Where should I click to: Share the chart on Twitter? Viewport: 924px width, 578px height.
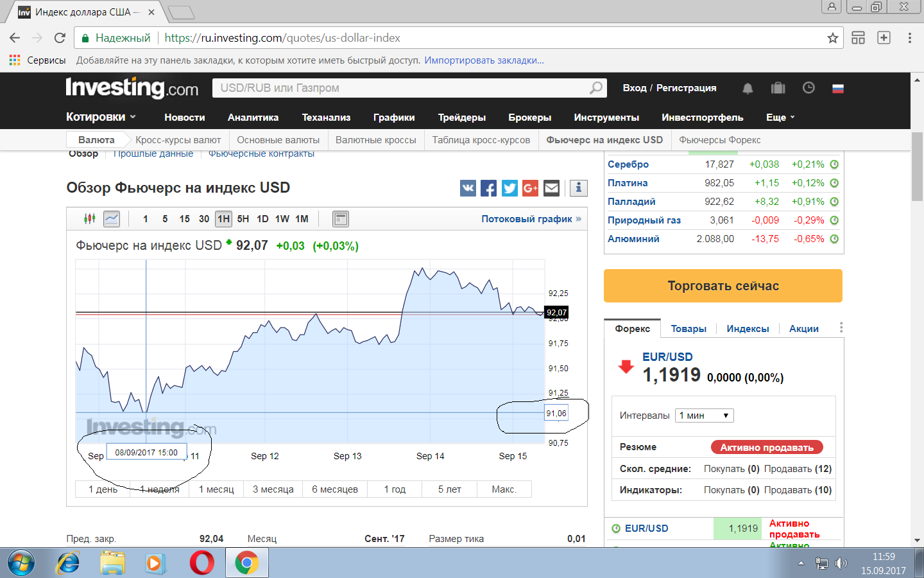point(509,188)
